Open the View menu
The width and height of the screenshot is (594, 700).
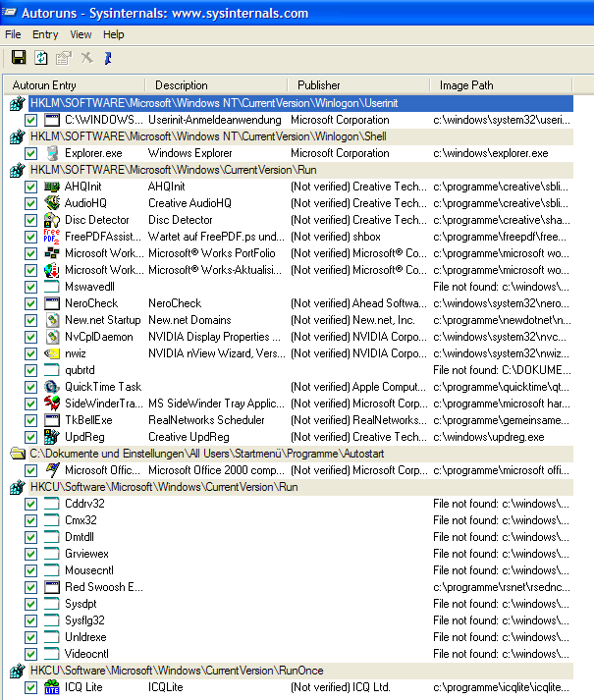click(x=81, y=34)
